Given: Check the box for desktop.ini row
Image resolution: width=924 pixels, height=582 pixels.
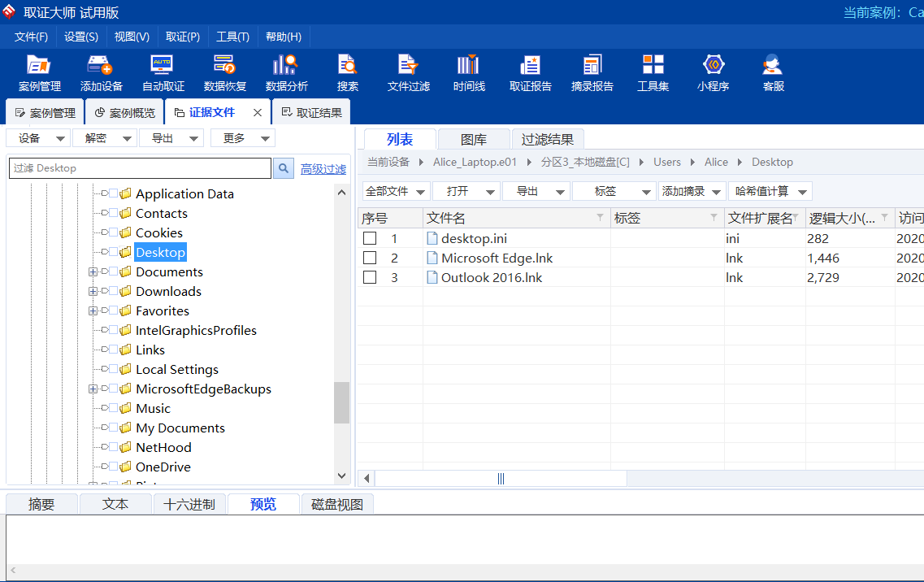Looking at the screenshot, I should (370, 238).
